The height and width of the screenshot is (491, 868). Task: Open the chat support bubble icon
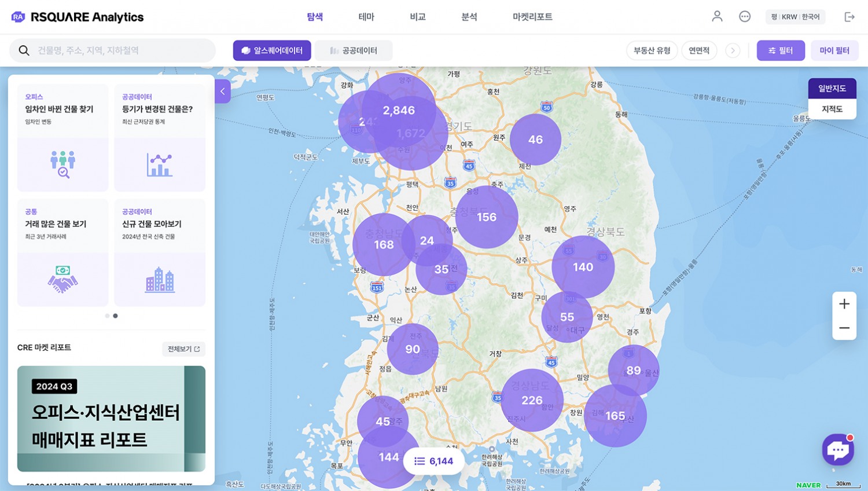837,450
